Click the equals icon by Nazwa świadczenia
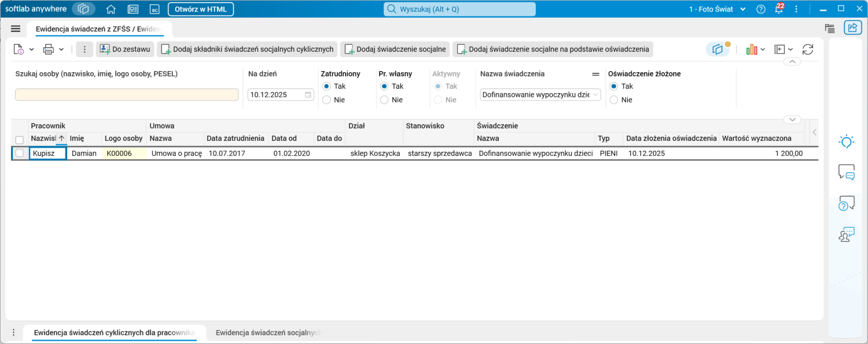 tap(596, 74)
